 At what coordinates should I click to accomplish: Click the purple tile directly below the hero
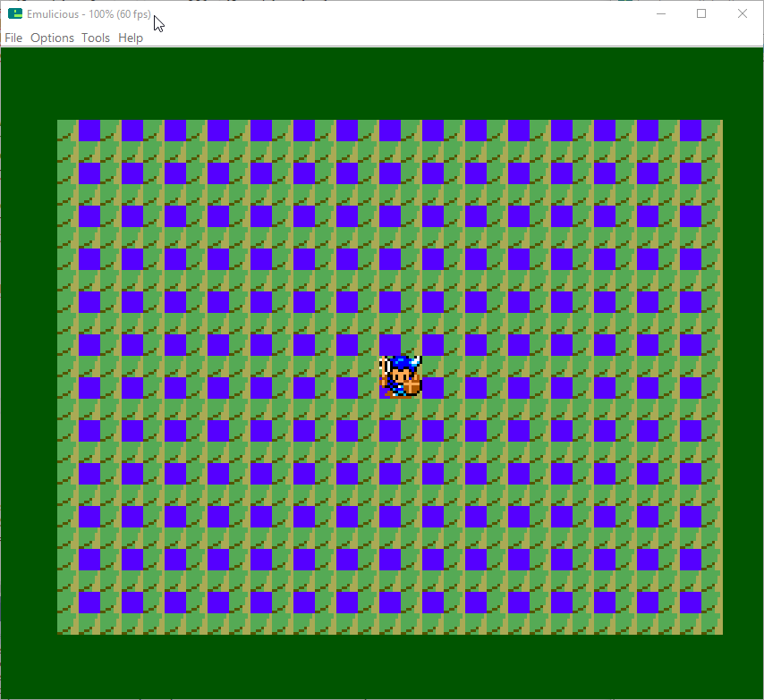pyautogui.click(x=390, y=430)
